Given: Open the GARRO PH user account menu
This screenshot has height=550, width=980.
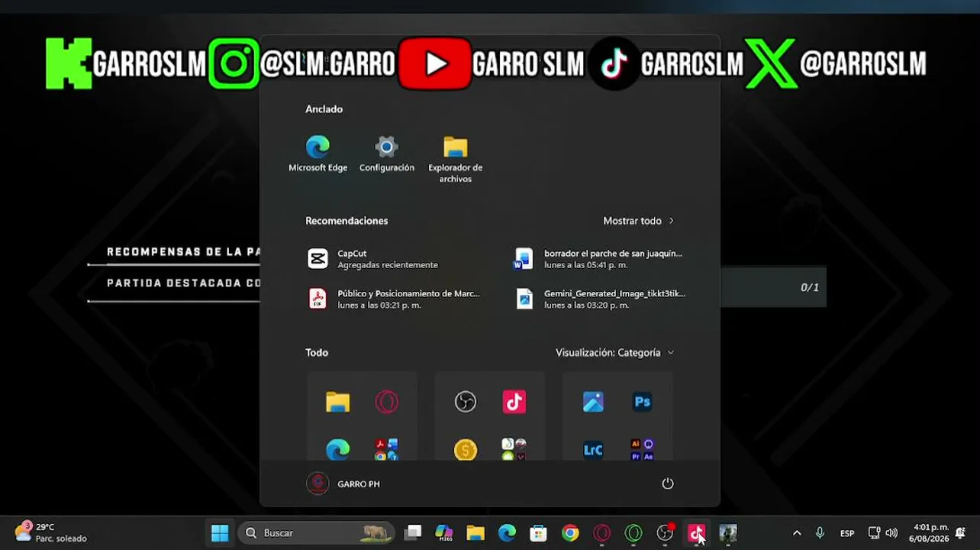Looking at the screenshot, I should click(343, 484).
